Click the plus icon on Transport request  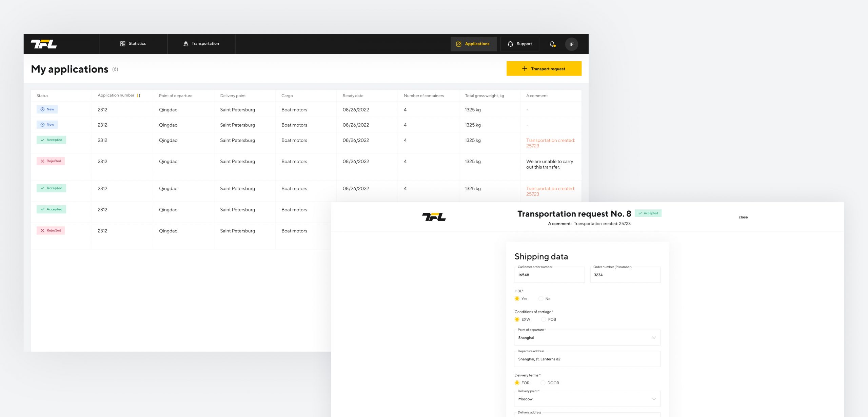pos(525,68)
